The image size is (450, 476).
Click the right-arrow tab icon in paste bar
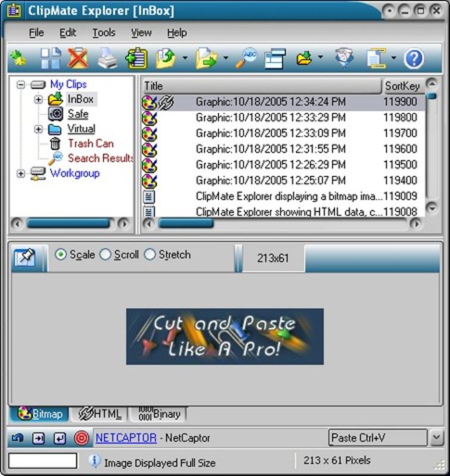tap(39, 438)
